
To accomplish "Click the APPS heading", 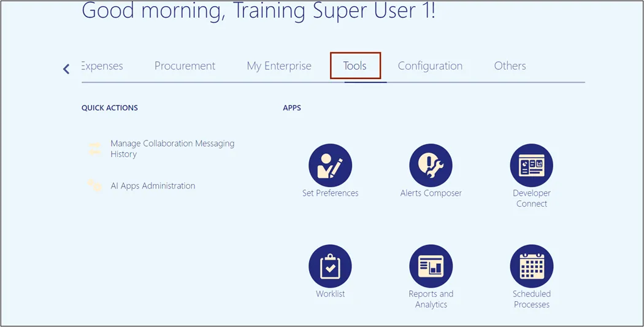I will tap(292, 108).
